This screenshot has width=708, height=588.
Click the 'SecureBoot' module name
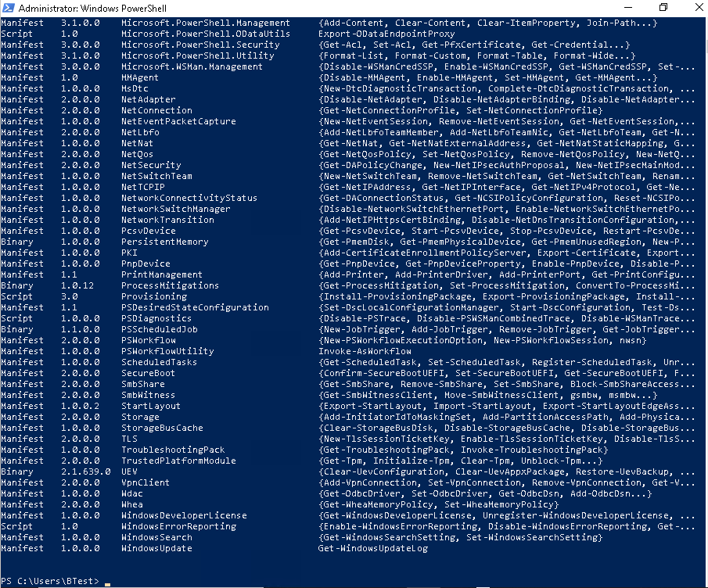[148, 373]
